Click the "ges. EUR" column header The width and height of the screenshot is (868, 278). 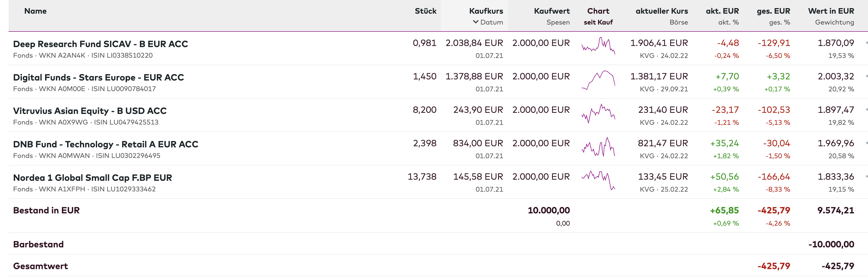pyautogui.click(x=773, y=11)
